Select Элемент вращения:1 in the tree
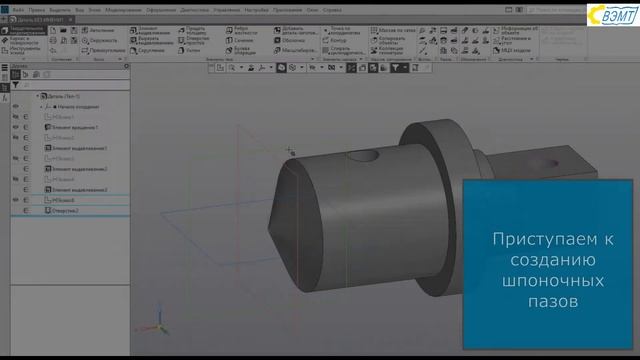The height and width of the screenshot is (360, 640). point(71,127)
